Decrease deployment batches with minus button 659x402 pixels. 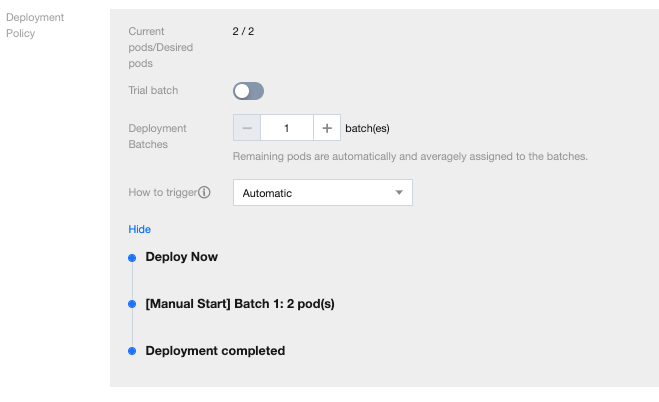pyautogui.click(x=247, y=128)
